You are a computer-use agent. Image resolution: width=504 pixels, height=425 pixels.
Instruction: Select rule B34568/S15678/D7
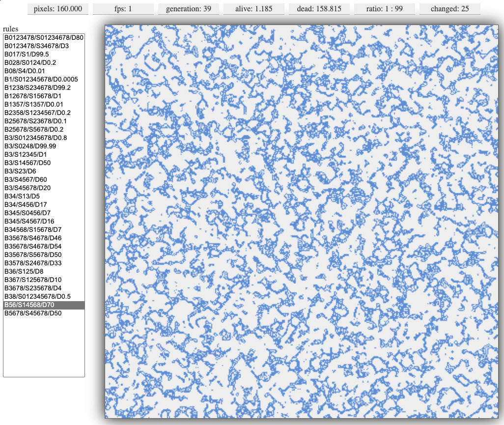(44, 230)
